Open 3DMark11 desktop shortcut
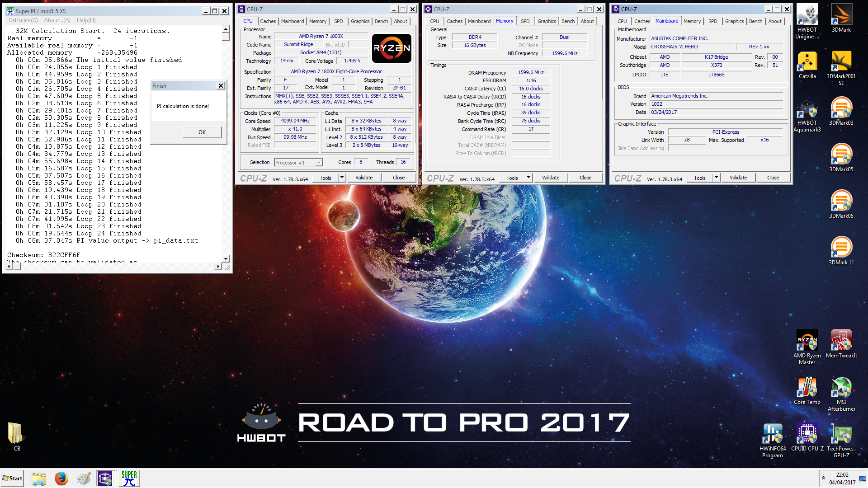The width and height of the screenshot is (868, 488). point(841,251)
